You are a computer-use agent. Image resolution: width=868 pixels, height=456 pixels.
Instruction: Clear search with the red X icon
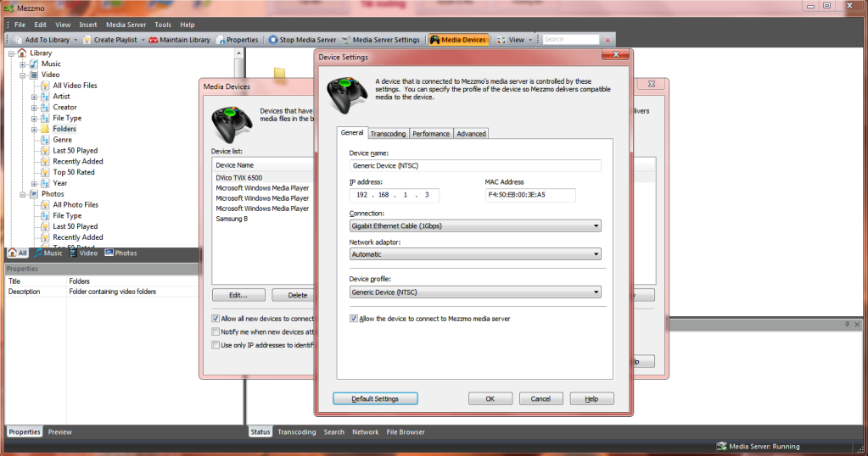click(608, 40)
